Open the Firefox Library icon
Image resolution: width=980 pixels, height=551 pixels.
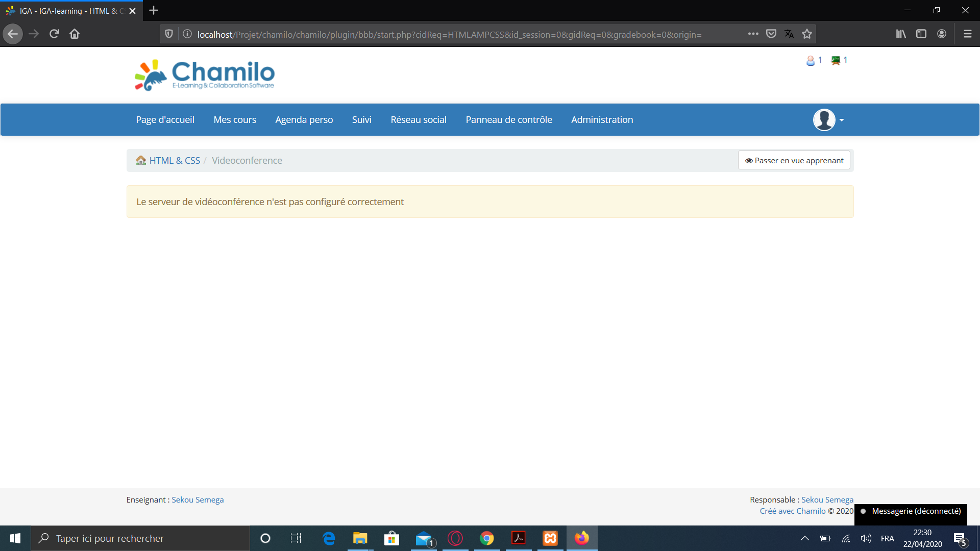901,34
